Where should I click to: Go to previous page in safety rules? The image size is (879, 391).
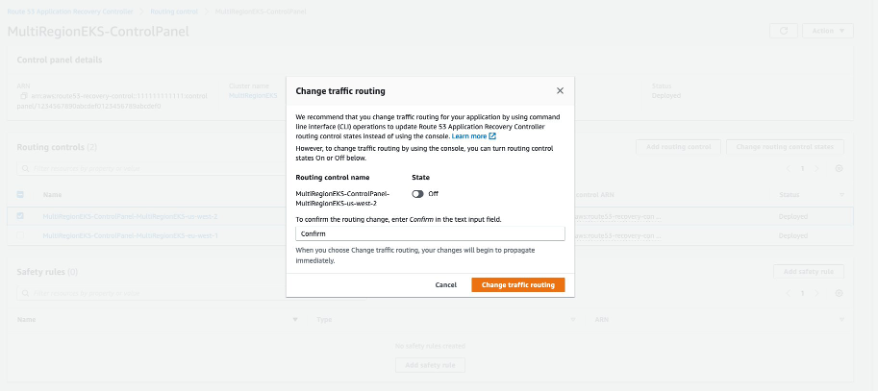[789, 293]
